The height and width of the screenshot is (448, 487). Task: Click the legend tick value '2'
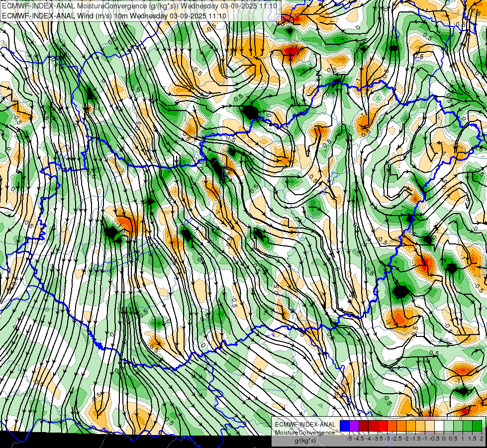tap(482, 439)
